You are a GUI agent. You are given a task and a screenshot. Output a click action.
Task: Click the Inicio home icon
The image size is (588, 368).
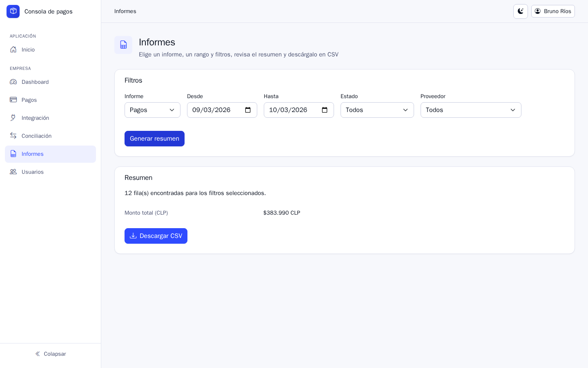click(13, 49)
